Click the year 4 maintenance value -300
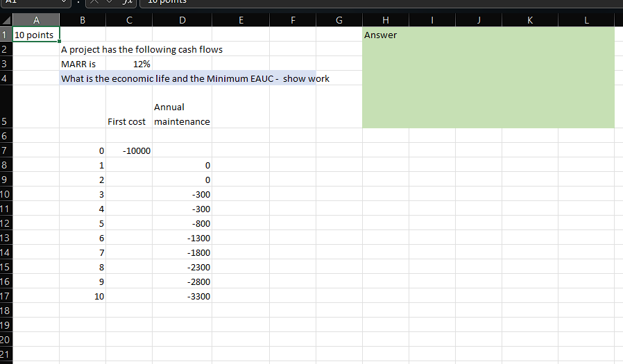The height and width of the screenshot is (364, 623). point(182,209)
